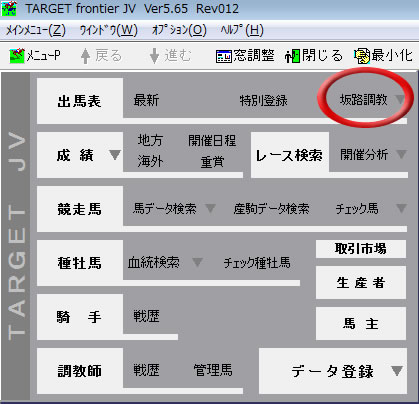Open 坂路調教 option
This screenshot has height=404, width=419.
pos(363,99)
